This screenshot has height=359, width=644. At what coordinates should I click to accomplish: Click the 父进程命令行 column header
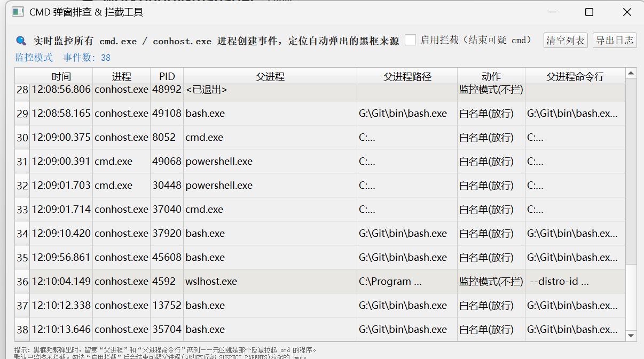coord(575,76)
